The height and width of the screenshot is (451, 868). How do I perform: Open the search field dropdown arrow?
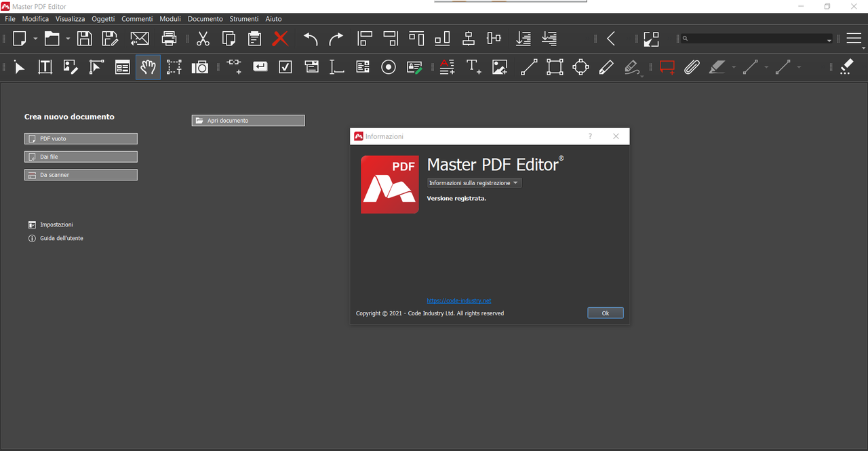(829, 39)
